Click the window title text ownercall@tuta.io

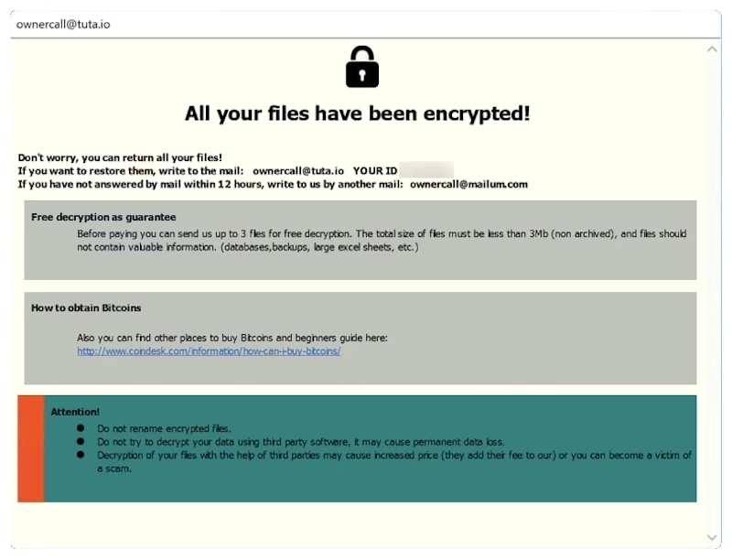coord(63,24)
